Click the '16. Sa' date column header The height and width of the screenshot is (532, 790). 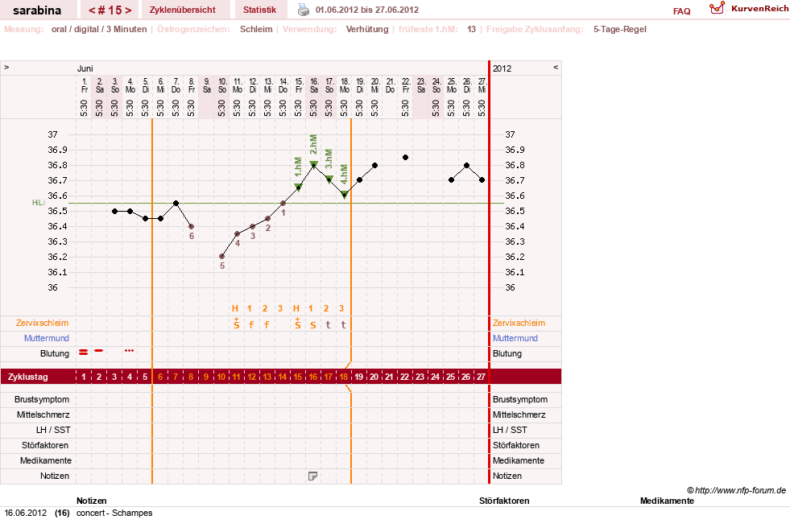click(314, 85)
